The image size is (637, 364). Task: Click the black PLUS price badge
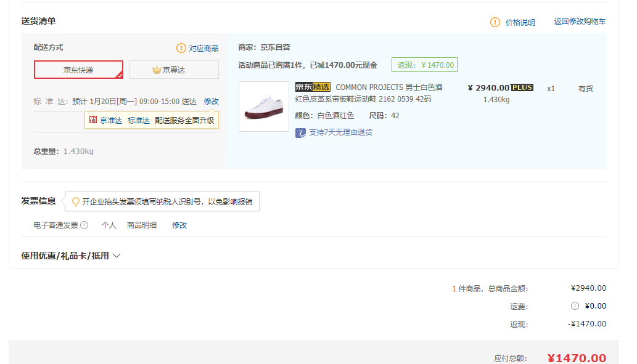coord(522,87)
